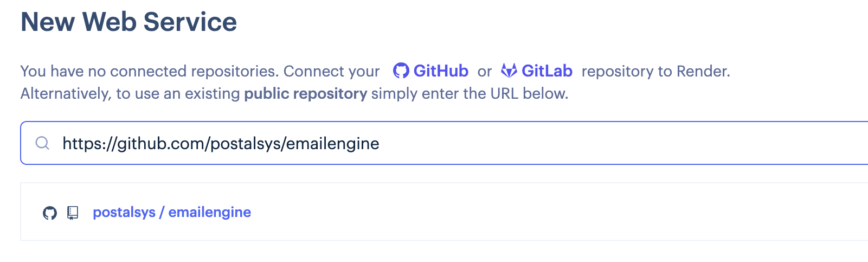The image size is (868, 262).
Task: Click the bold "public repository" text
Action: click(306, 94)
